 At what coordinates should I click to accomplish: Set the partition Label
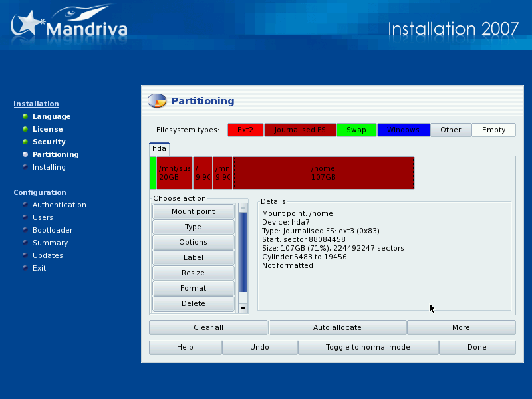194,257
